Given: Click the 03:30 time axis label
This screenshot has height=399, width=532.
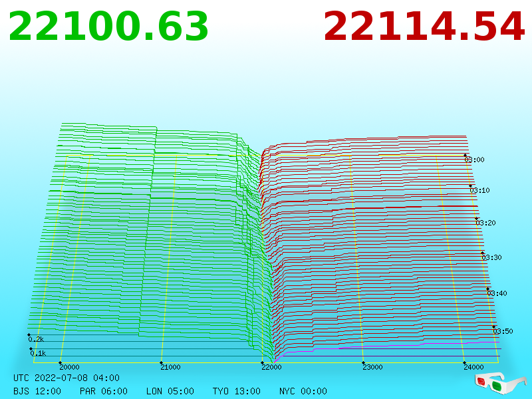Looking at the screenshot, I should (x=491, y=257).
